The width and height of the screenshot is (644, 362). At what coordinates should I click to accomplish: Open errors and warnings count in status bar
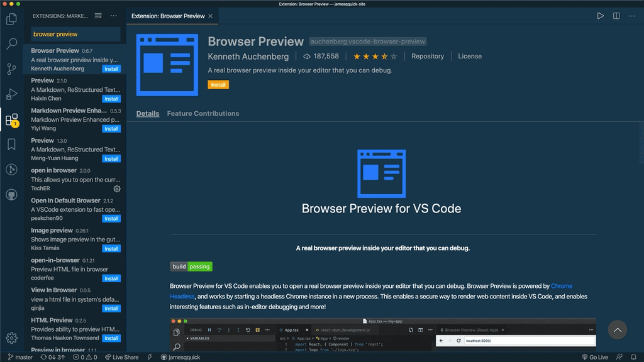coord(85,357)
